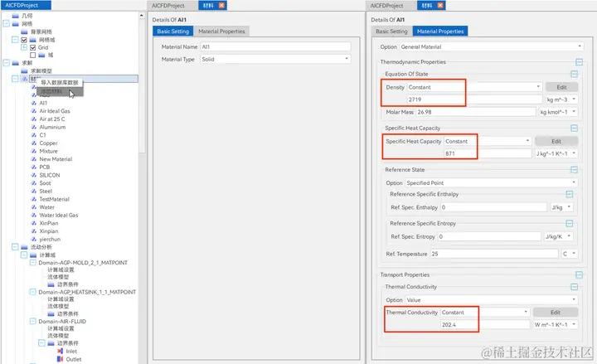
Task: Click the PCB material icon
Action: [33, 167]
